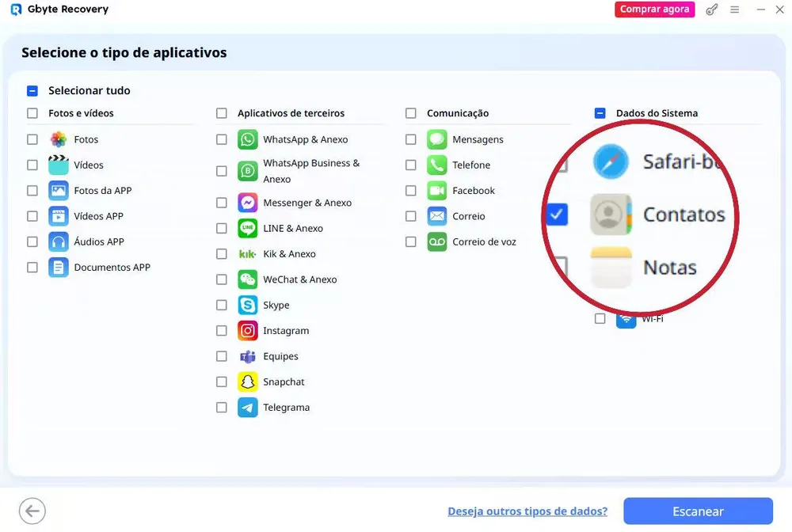
Task: Select the Instagram app icon
Action: (248, 331)
